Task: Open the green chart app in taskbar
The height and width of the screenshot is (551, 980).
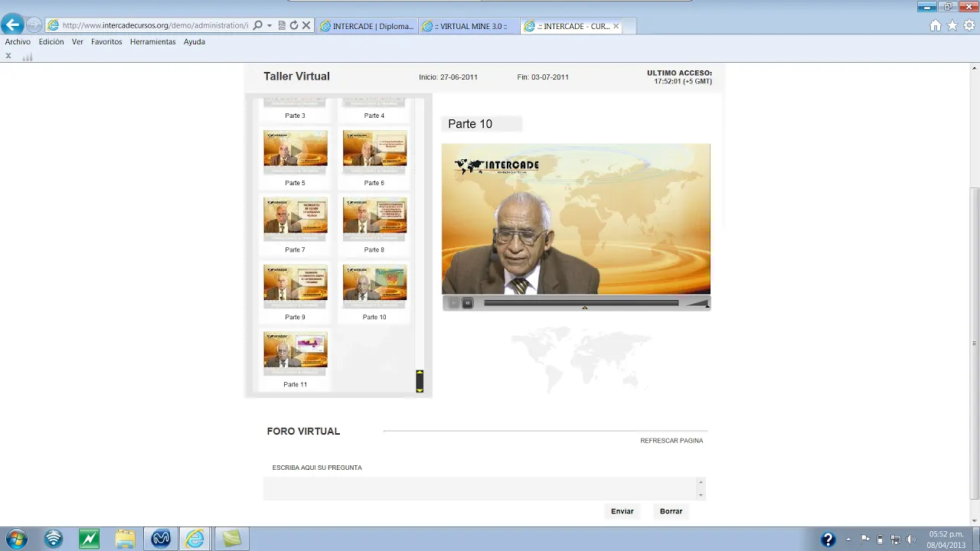Action: coord(89,539)
